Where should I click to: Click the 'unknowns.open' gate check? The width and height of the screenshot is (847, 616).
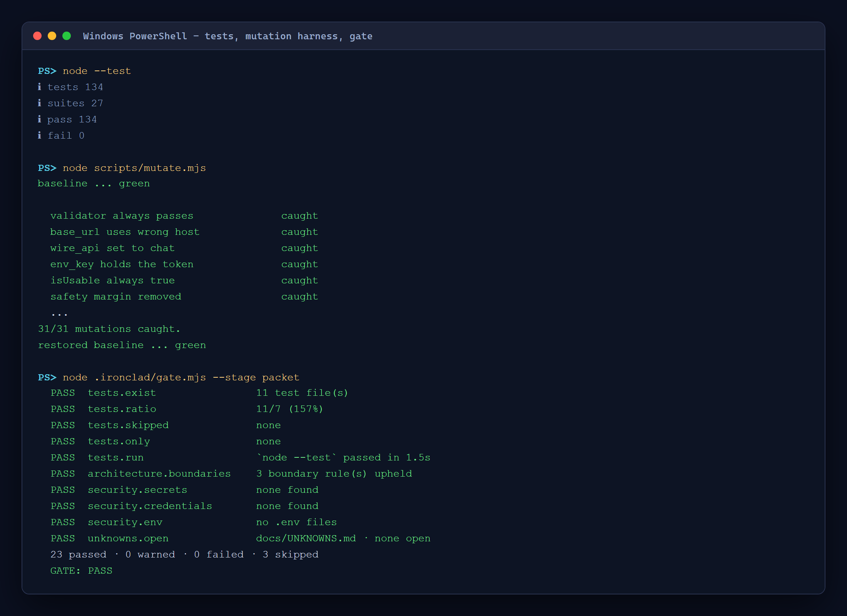[128, 538]
